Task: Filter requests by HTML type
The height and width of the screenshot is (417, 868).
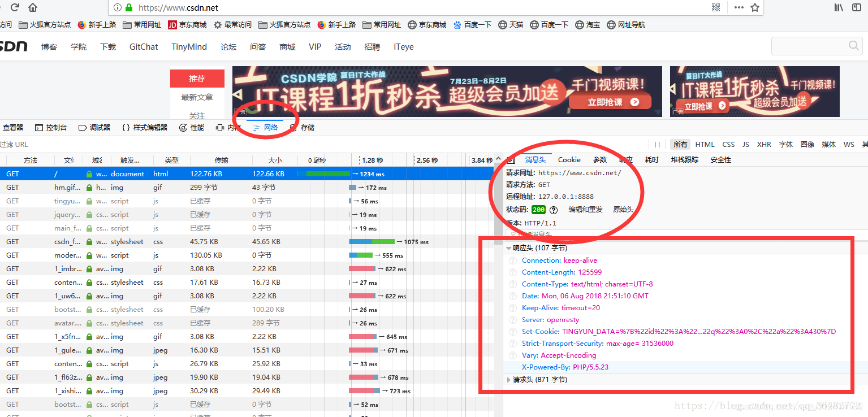Action: (x=705, y=145)
